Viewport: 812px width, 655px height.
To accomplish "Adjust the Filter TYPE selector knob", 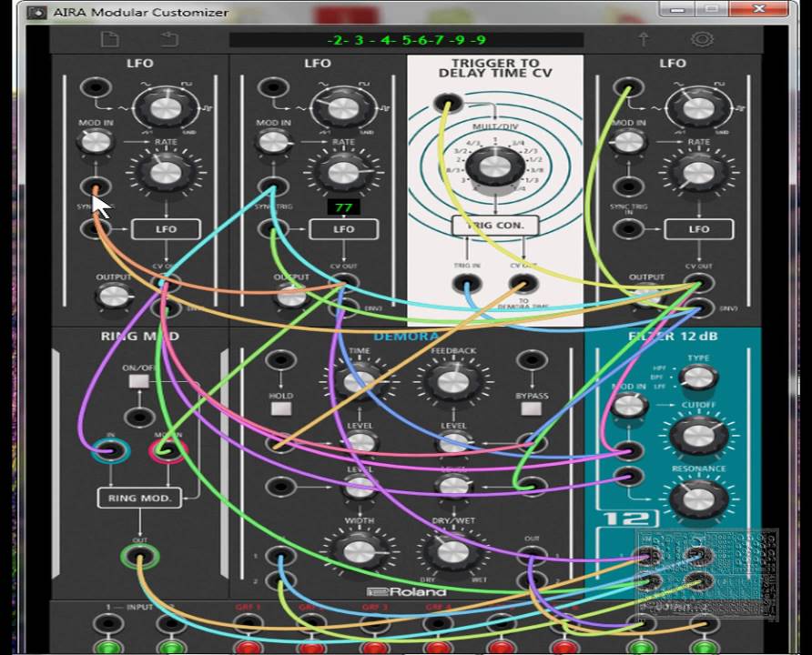I will pos(698,378).
